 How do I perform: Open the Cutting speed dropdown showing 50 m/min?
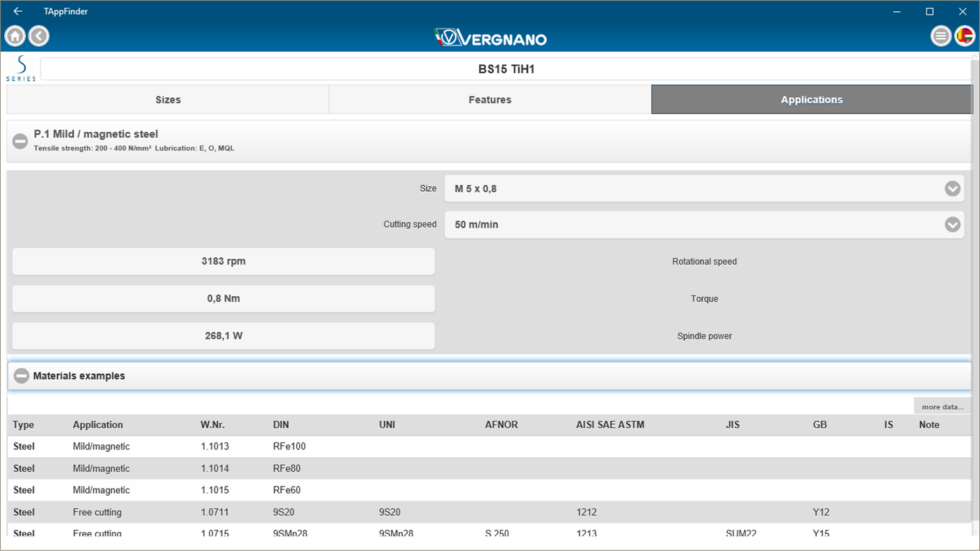point(703,225)
